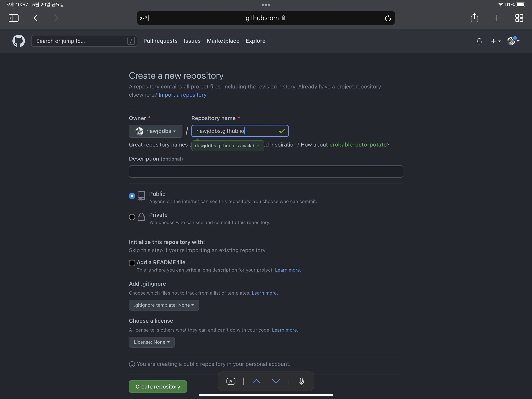Open the notifications bell
The width and height of the screenshot is (532, 399).
(x=479, y=41)
